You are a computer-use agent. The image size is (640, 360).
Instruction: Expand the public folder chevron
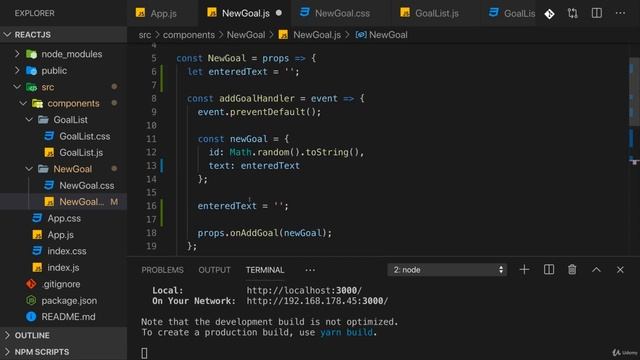click(17, 70)
